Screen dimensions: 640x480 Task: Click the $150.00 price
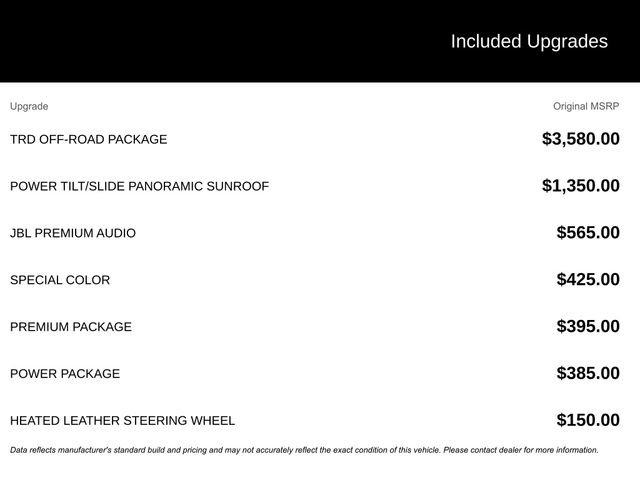point(588,421)
